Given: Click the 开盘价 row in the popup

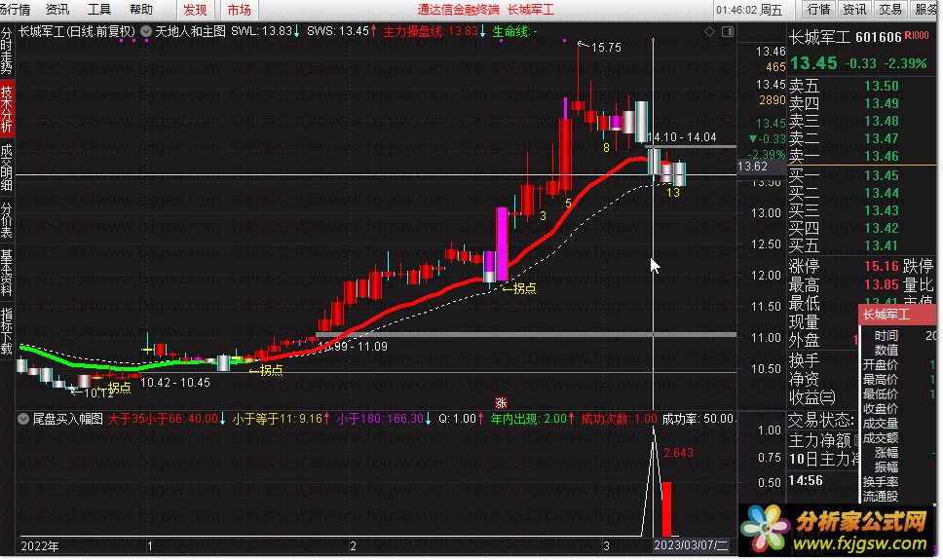Looking at the screenshot, I should (898, 365).
